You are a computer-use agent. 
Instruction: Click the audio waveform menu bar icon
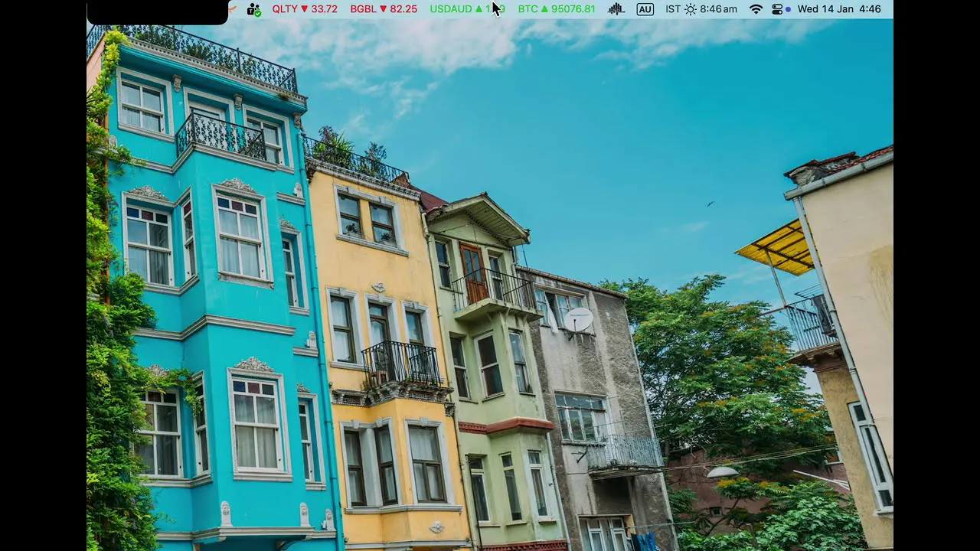(x=616, y=9)
